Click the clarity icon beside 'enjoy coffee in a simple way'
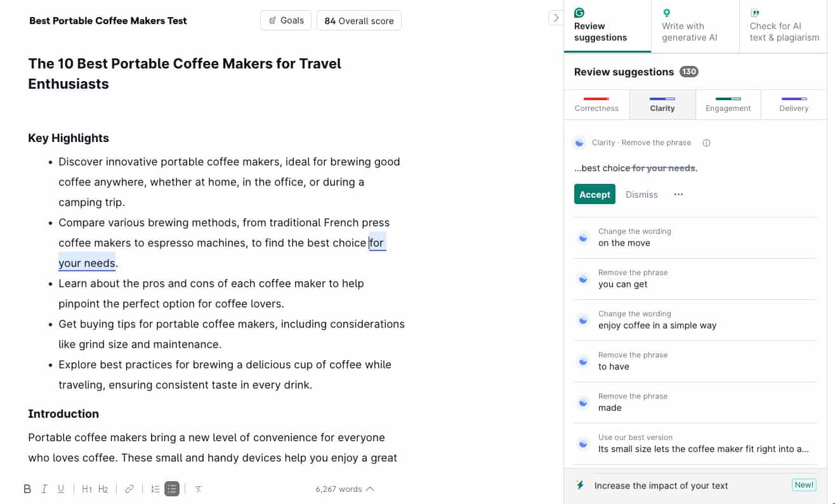This screenshot has height=504, width=835. point(582,320)
